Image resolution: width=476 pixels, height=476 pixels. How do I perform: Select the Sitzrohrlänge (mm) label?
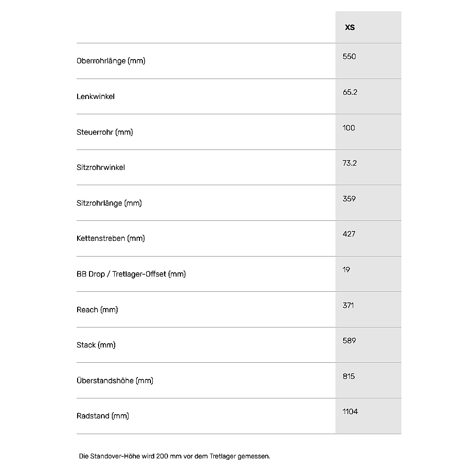109,203
